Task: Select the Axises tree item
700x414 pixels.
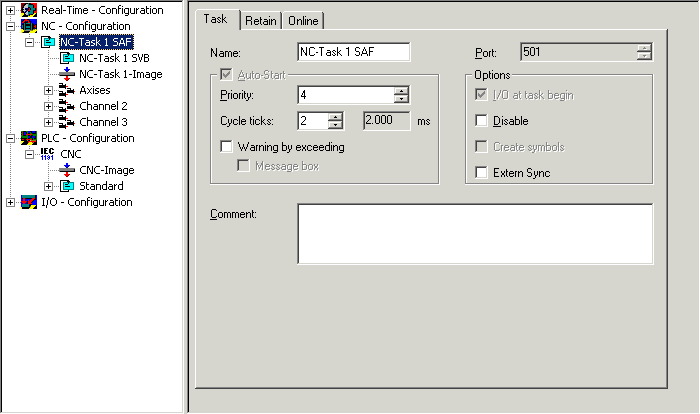Action: pyautogui.click(x=95, y=90)
